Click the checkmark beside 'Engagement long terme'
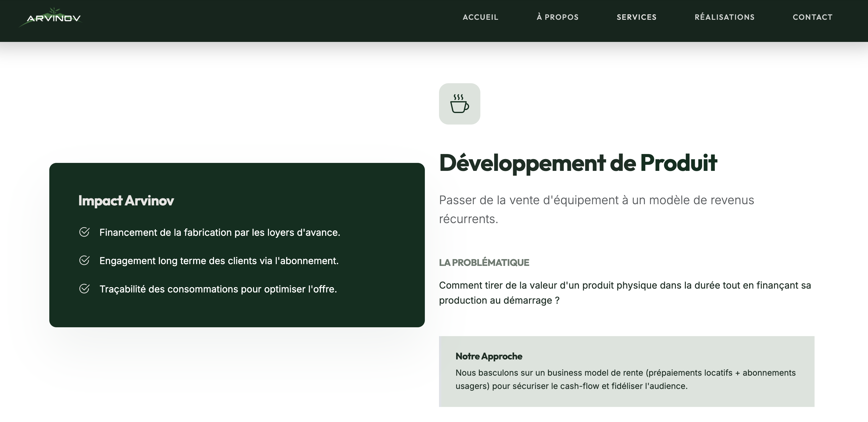The width and height of the screenshot is (868, 422). (x=84, y=260)
